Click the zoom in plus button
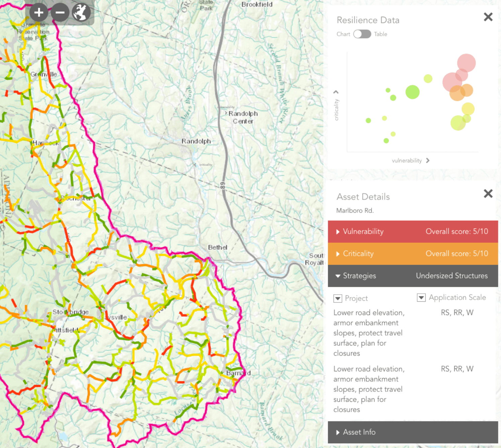The height and width of the screenshot is (448, 501). coord(39,13)
